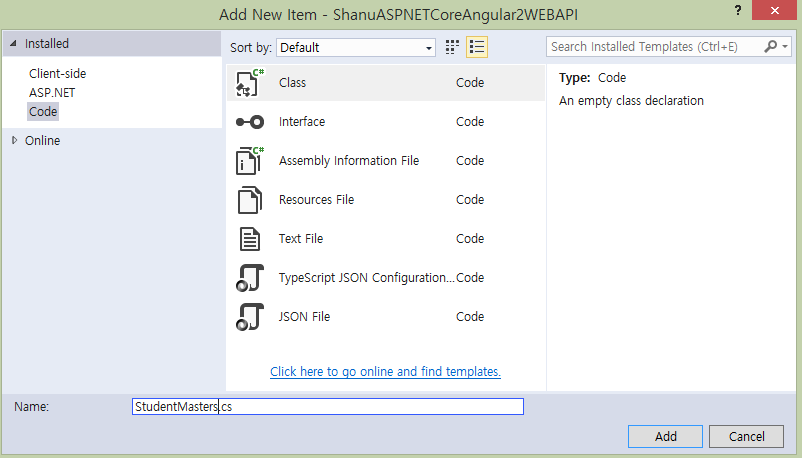Select TypeScript JSON Configuration File icon
802x458 pixels.
249,278
